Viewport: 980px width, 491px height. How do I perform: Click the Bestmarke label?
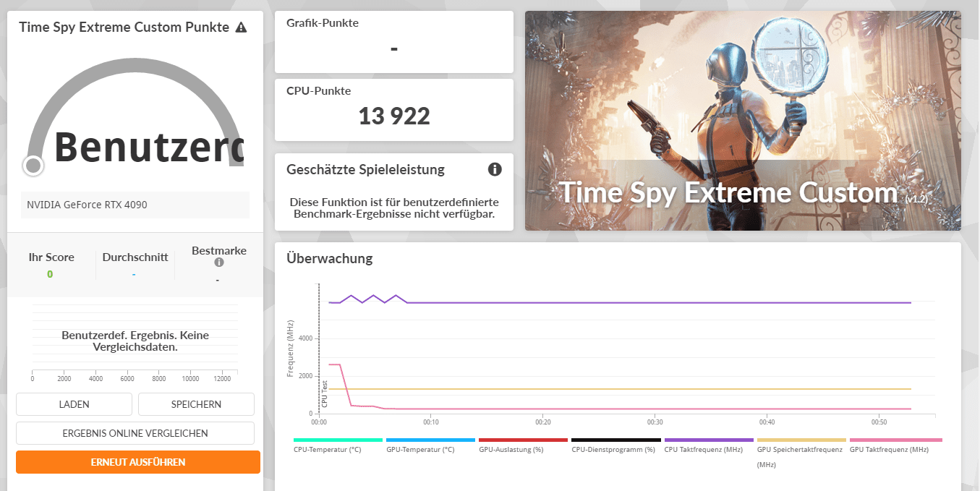(x=219, y=251)
